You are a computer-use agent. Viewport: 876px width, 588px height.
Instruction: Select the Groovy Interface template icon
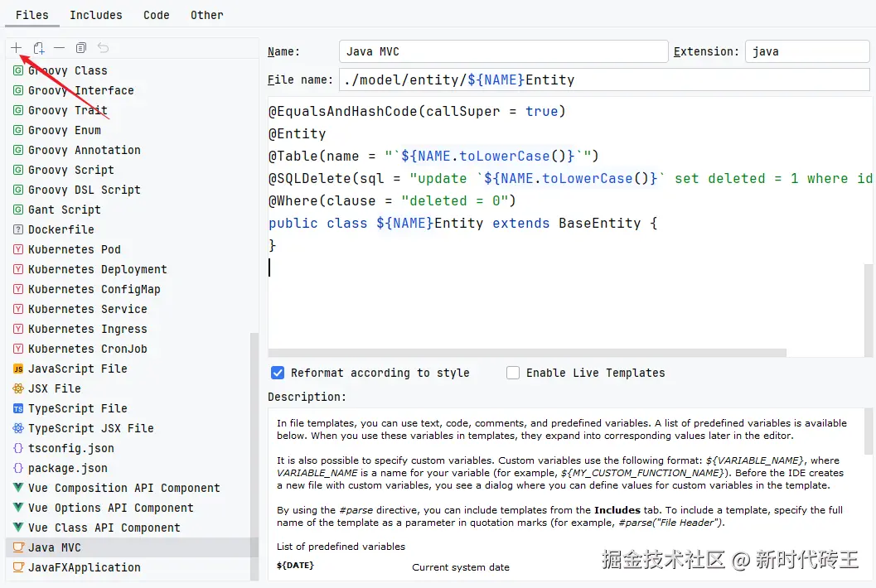click(x=18, y=90)
